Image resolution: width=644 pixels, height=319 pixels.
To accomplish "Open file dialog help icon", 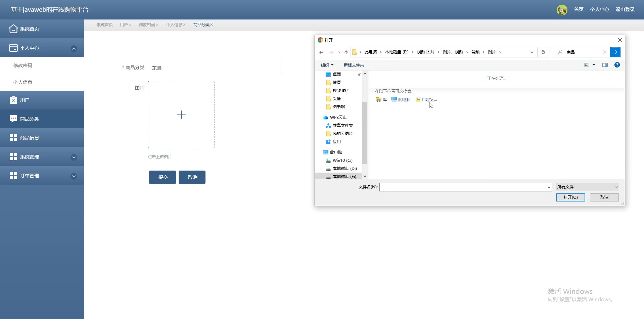I will pyautogui.click(x=617, y=65).
